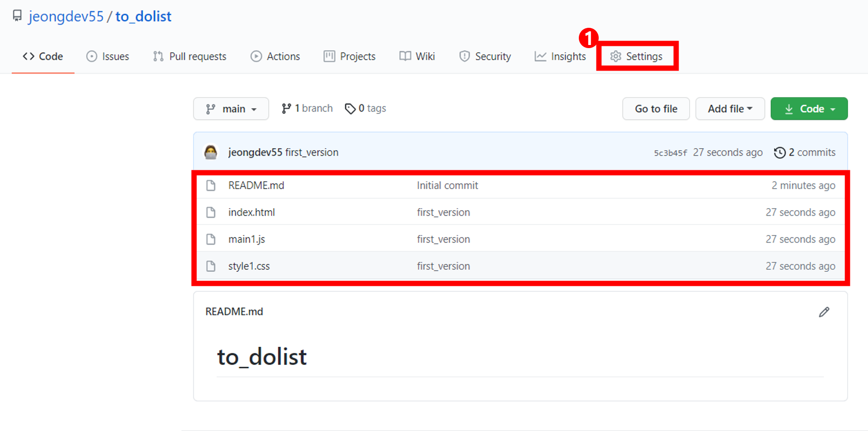
Task: Expand the main branch dropdown
Action: point(231,109)
